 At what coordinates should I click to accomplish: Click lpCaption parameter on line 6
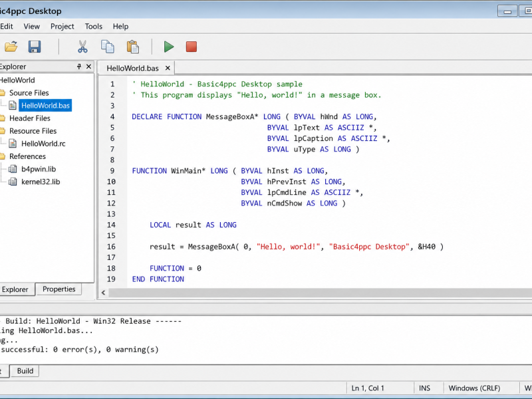tap(313, 138)
